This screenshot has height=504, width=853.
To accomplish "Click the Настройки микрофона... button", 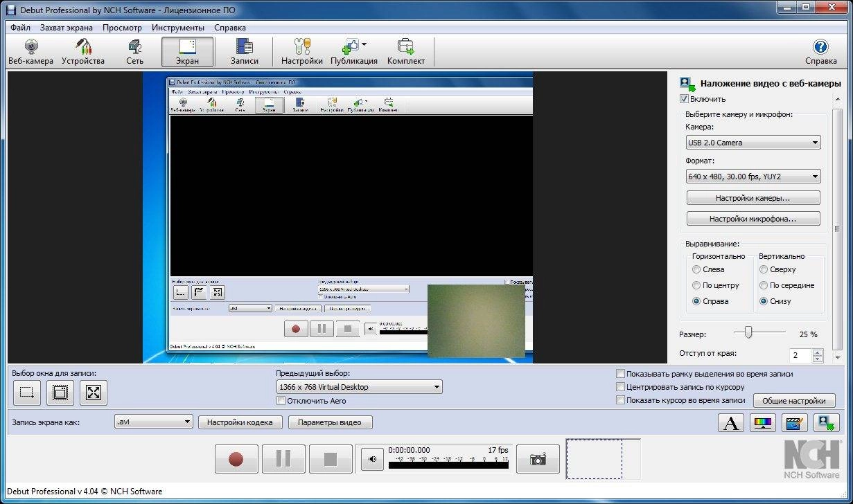I will point(753,219).
